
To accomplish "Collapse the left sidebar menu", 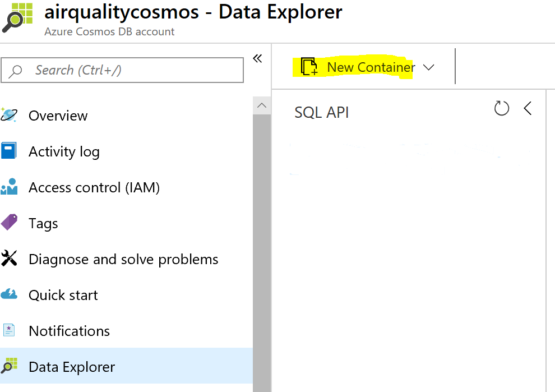I will pyautogui.click(x=257, y=59).
